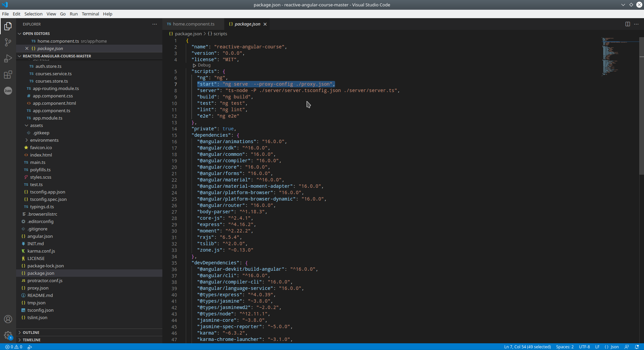
Task: Open the notifications bell
Action: click(x=637, y=347)
